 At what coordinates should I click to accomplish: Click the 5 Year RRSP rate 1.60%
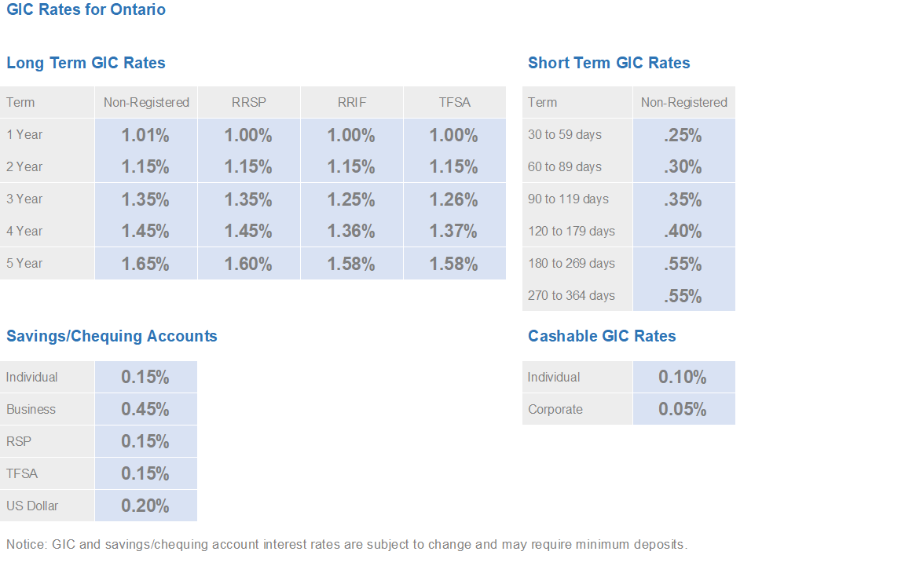(x=248, y=264)
